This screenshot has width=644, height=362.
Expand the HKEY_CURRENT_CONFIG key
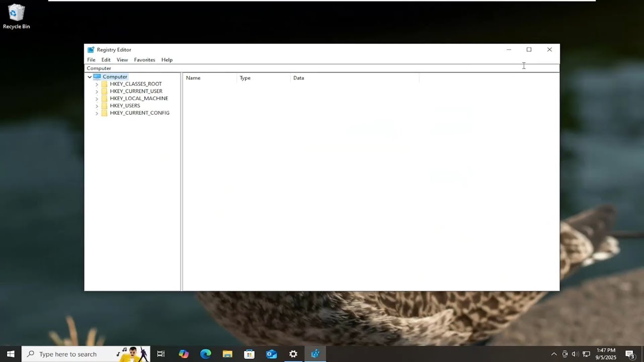[x=97, y=113]
